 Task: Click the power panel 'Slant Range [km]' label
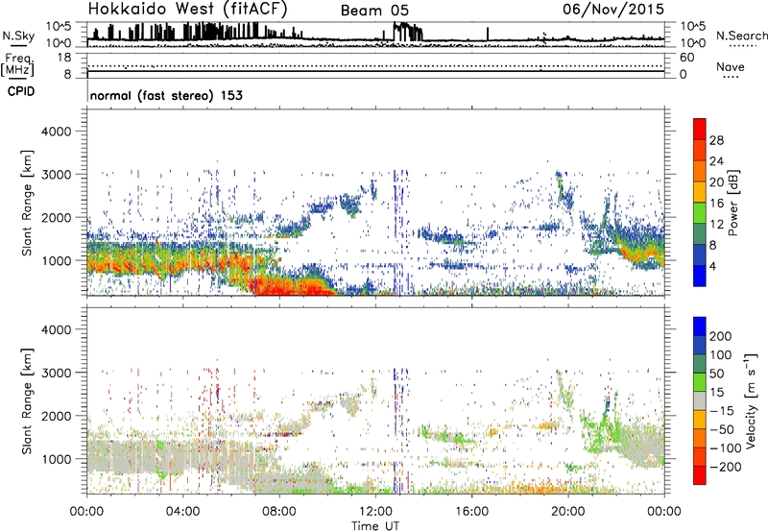coord(27,203)
